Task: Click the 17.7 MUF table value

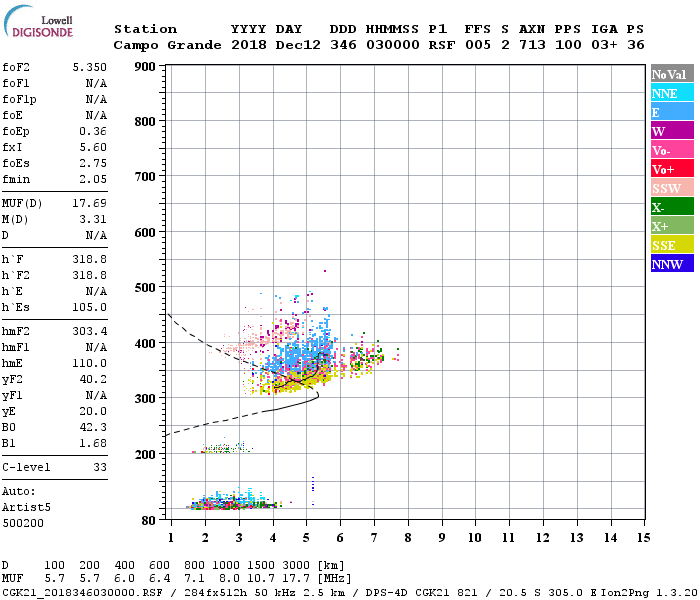Action: (x=296, y=579)
